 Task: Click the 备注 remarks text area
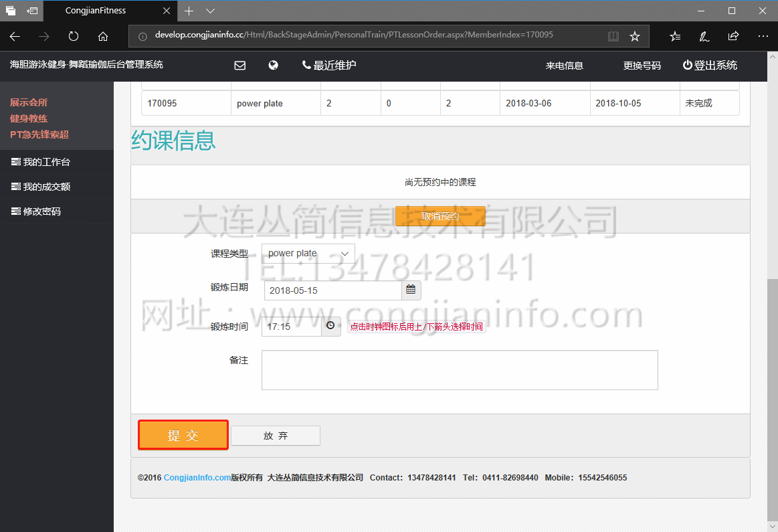460,370
